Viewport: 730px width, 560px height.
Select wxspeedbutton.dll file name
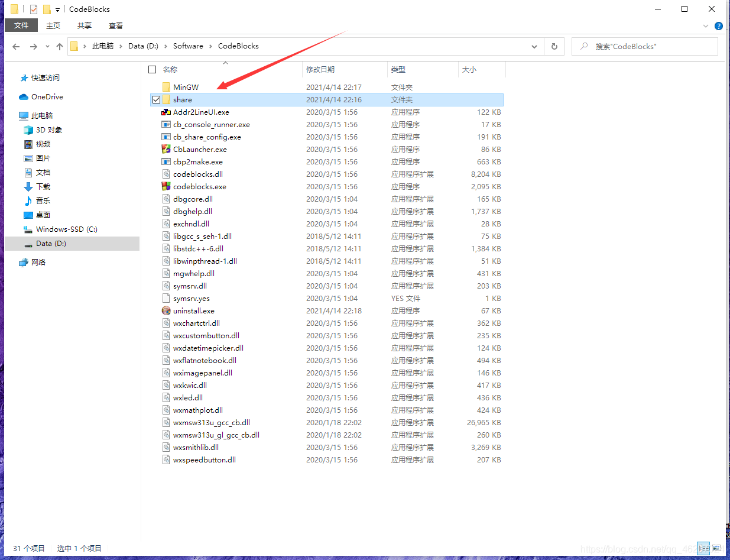pos(205,460)
